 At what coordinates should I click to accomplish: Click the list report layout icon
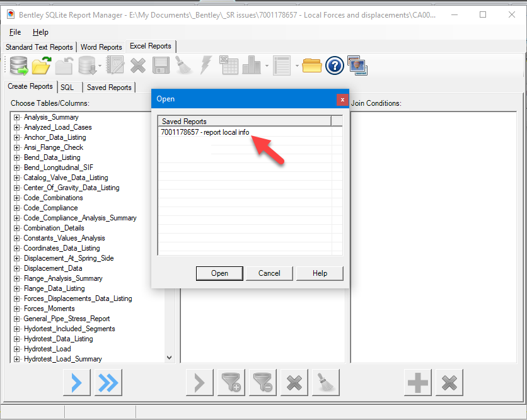click(x=282, y=65)
